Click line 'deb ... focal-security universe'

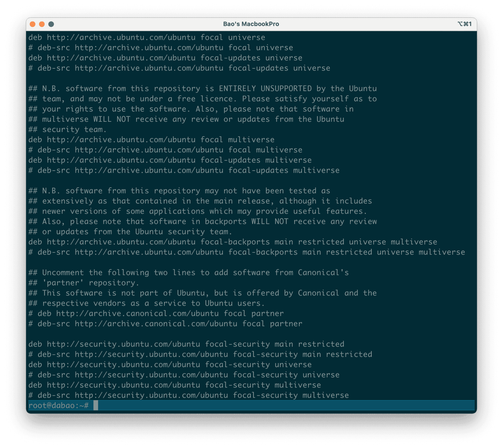170,364
